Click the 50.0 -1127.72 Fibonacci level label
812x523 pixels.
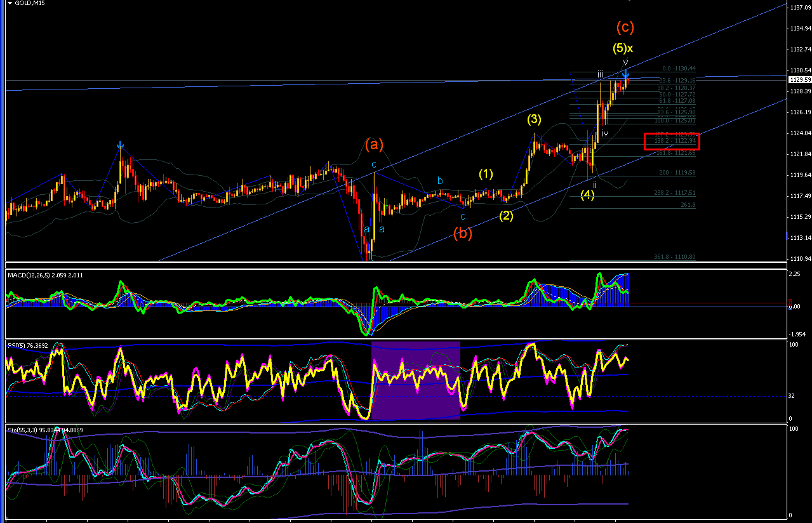pyautogui.click(x=677, y=94)
